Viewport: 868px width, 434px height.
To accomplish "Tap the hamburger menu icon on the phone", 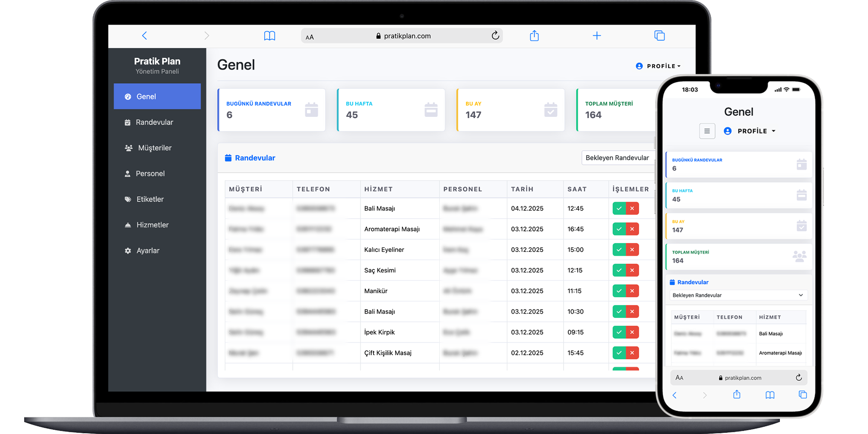I will click(707, 131).
